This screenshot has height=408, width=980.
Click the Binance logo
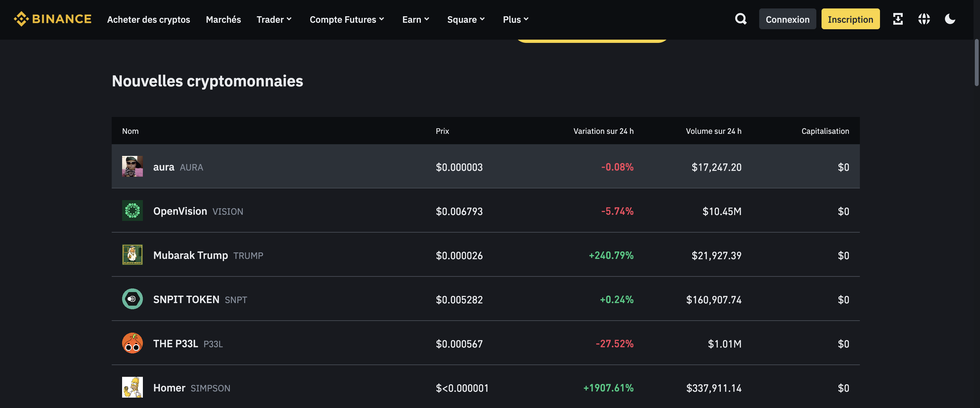coord(53,19)
